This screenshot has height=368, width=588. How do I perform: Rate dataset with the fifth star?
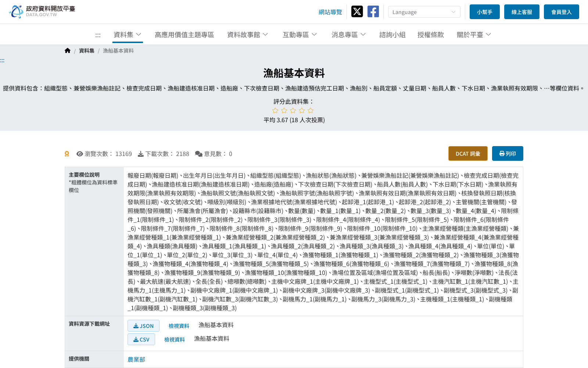pos(311,110)
